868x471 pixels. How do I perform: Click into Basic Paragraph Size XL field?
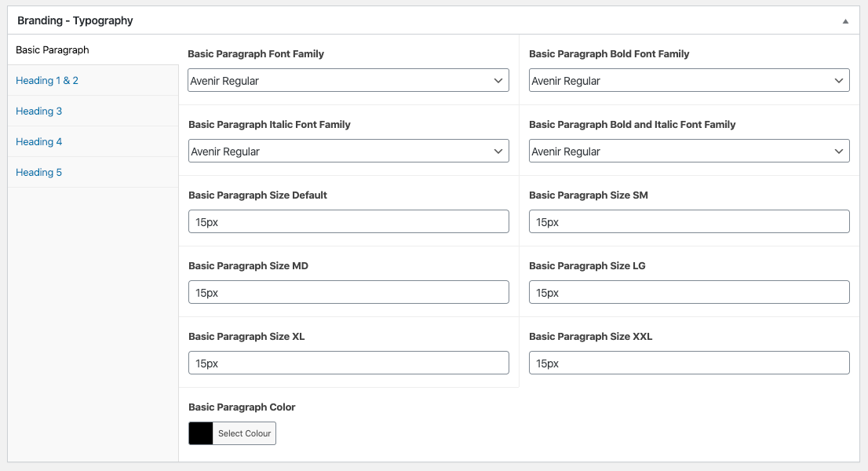tap(348, 363)
